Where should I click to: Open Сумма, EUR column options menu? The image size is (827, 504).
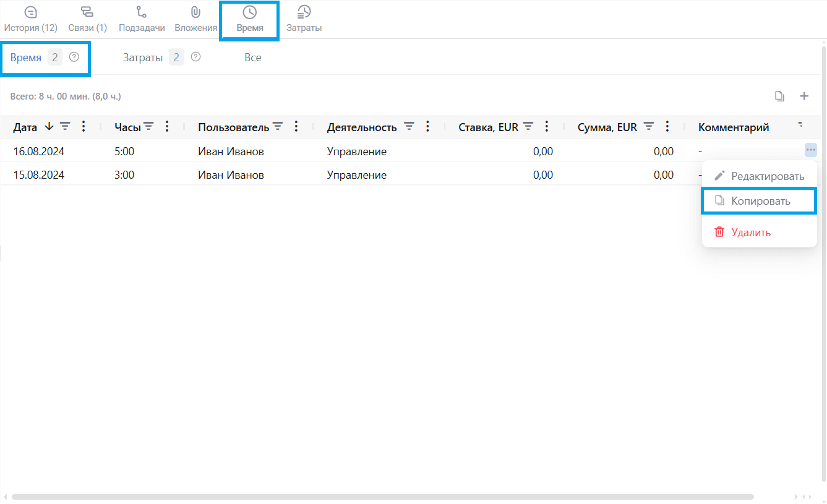[x=667, y=127]
